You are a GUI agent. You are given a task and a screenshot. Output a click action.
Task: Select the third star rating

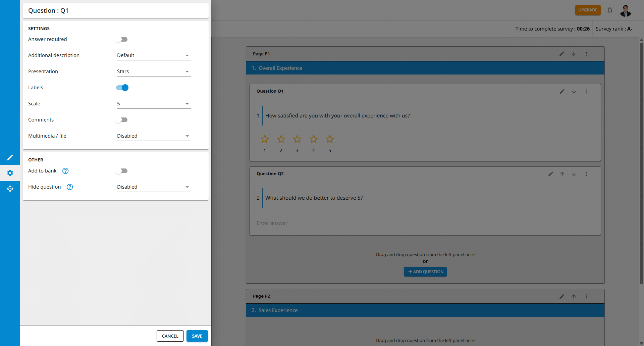[x=297, y=139]
